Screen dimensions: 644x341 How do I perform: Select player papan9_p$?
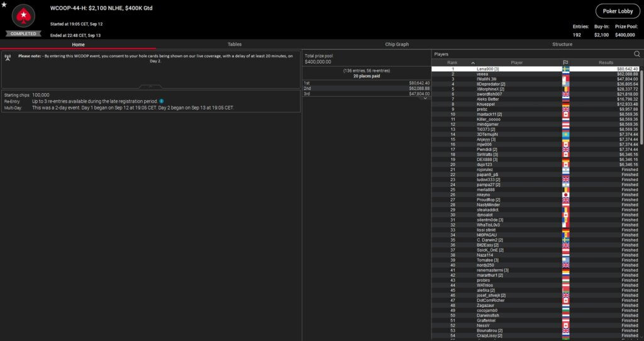[536, 175]
